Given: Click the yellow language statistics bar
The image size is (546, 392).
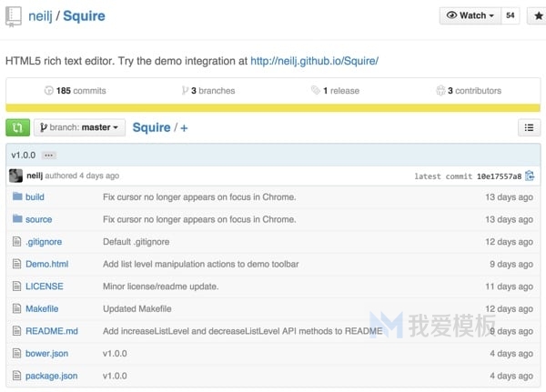Looking at the screenshot, I should point(273,108).
